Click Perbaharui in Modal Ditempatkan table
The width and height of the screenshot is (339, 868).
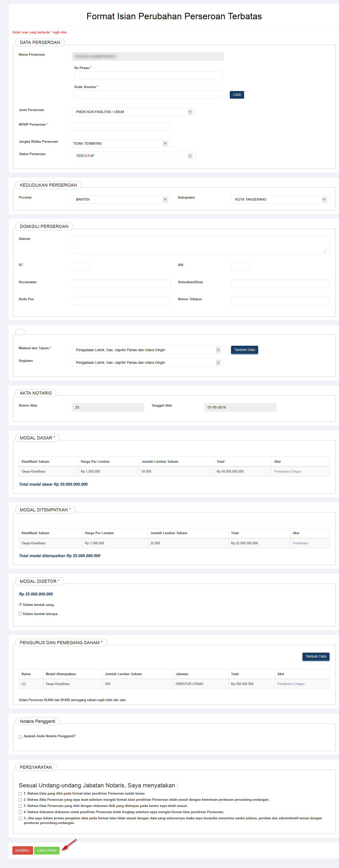coord(300,543)
